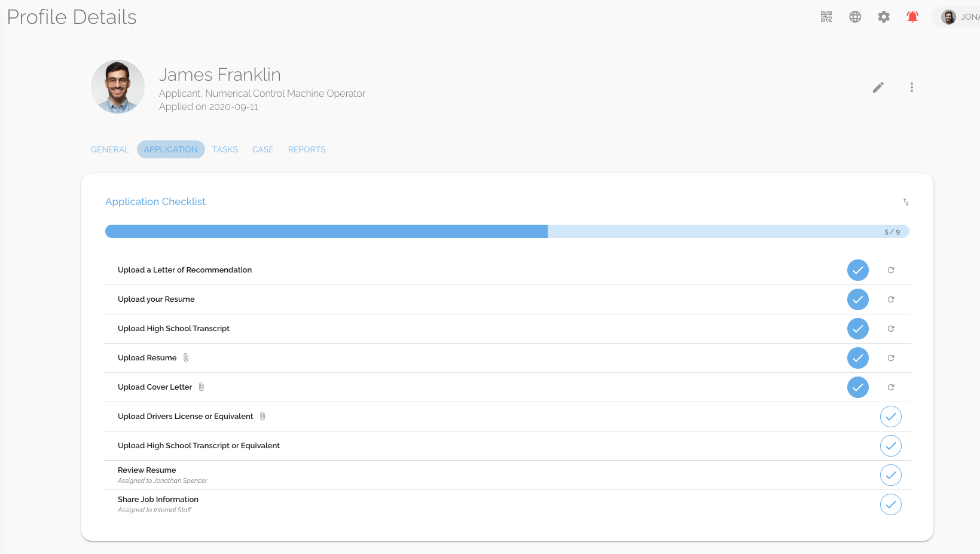Click the checklist progress bar showing 5/9
980x554 pixels.
[507, 231]
